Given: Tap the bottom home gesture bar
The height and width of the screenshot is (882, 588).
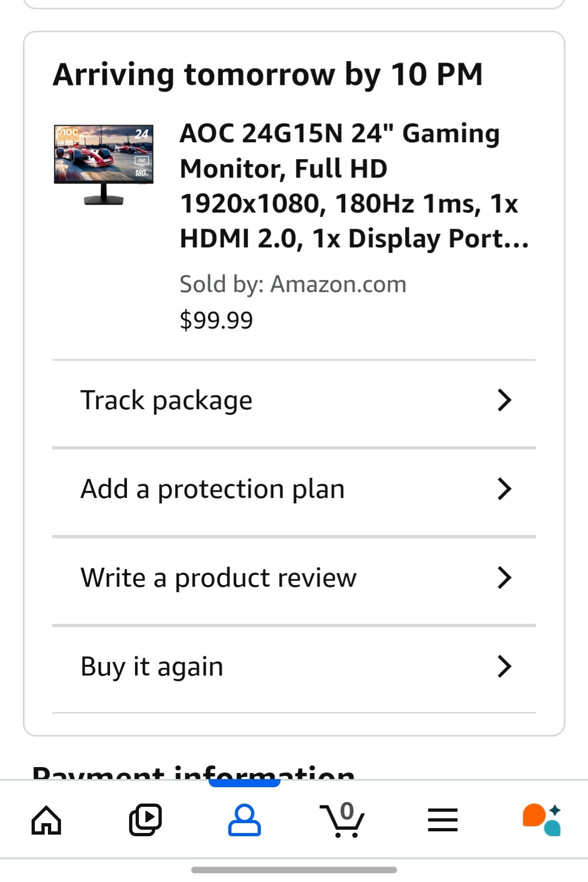Looking at the screenshot, I should click(x=294, y=870).
